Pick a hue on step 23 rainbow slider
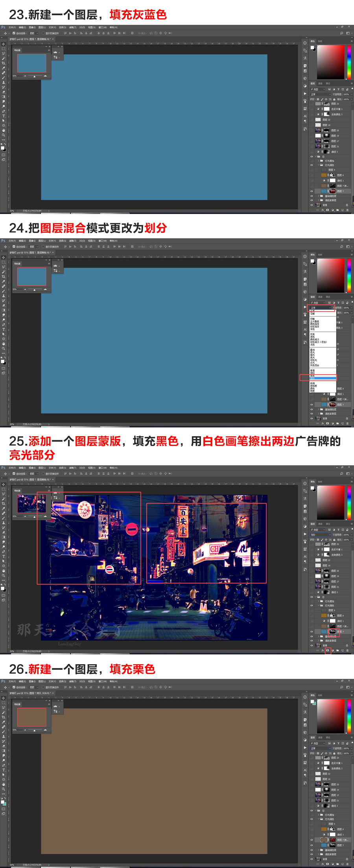This screenshot has width=354, height=868. [x=348, y=62]
